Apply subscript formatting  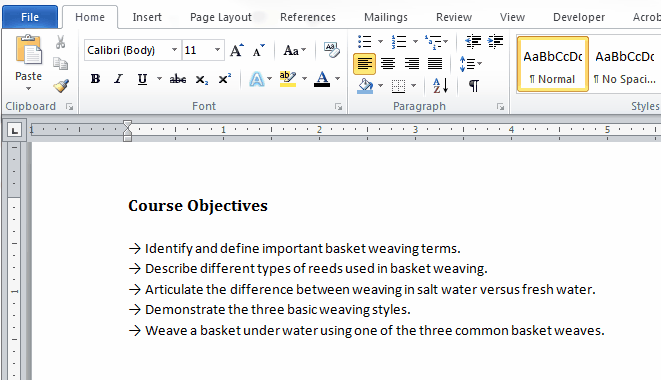coord(202,79)
